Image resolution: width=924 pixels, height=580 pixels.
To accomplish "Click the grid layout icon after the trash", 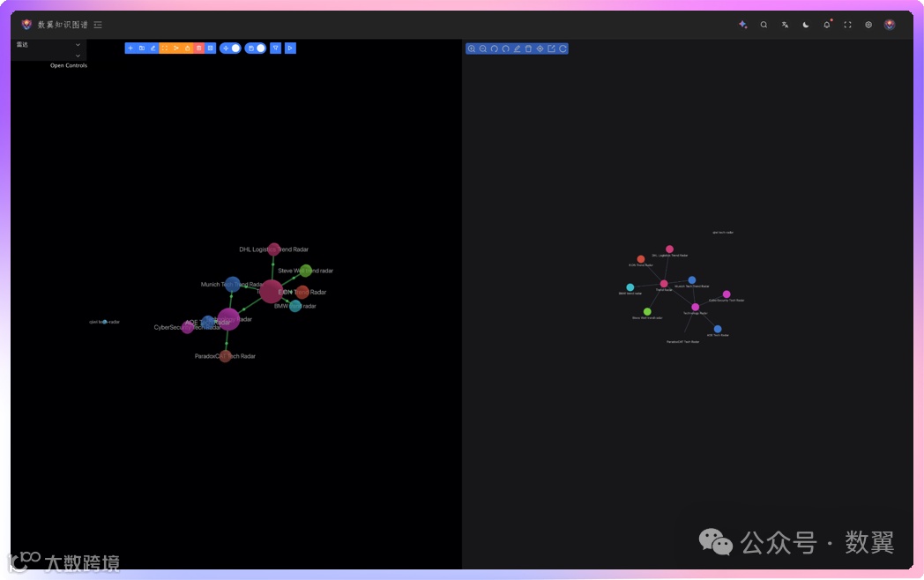I will pos(211,48).
